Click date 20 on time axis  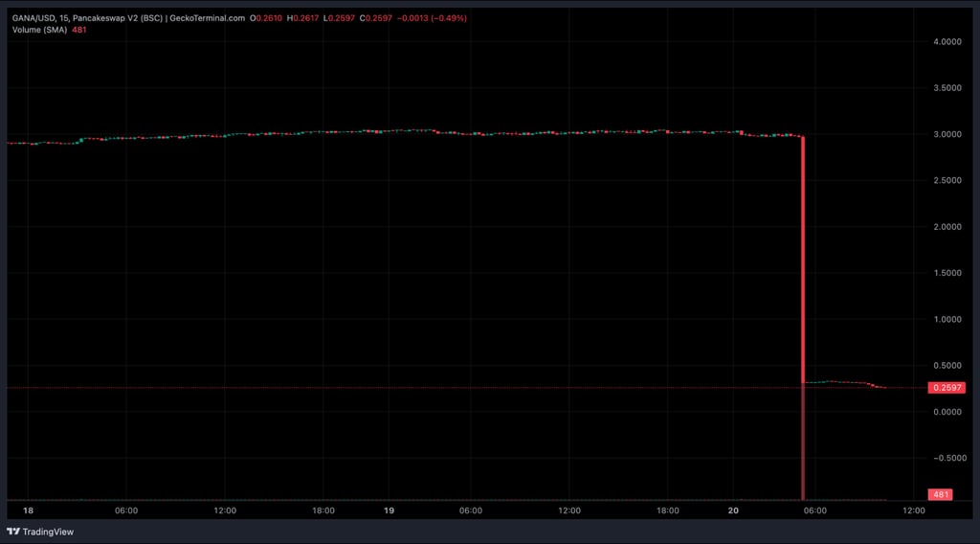coord(733,510)
